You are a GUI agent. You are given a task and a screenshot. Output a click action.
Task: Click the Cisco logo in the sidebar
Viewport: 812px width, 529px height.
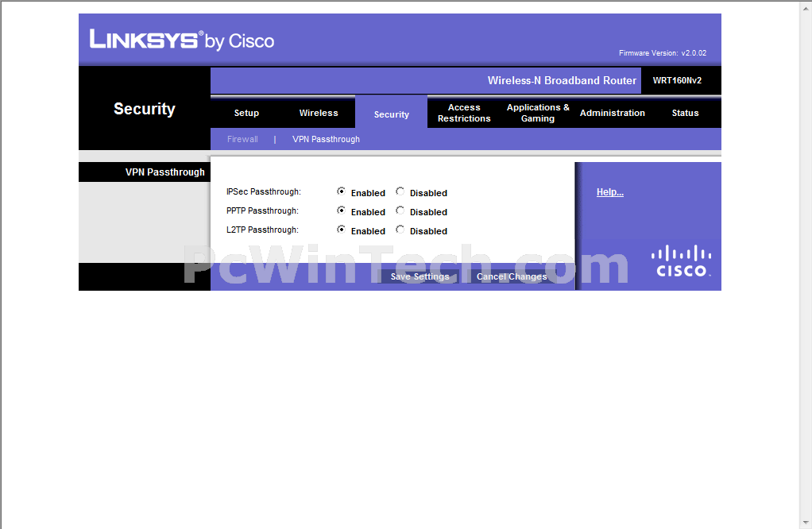(681, 261)
